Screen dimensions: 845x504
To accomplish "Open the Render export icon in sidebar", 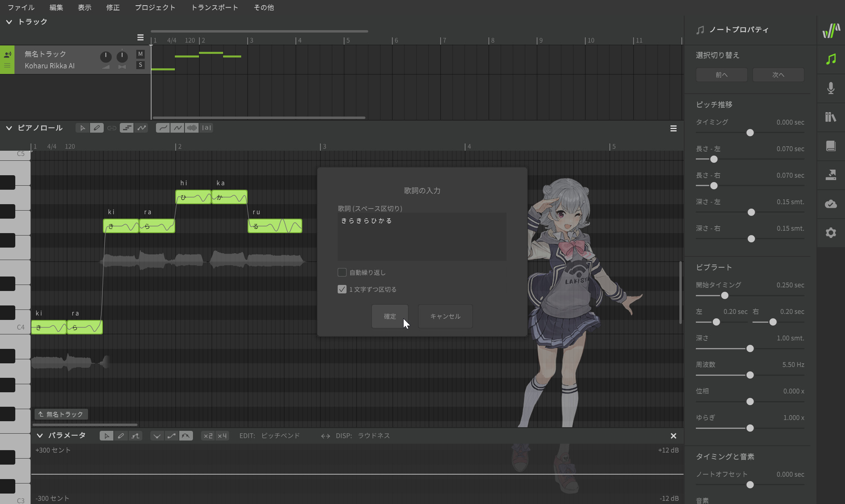I will [x=831, y=175].
